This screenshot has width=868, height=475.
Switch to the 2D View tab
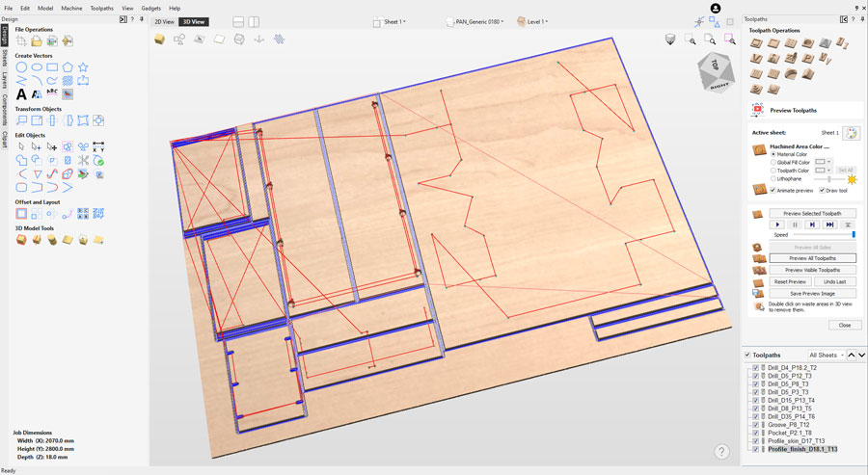pyautogui.click(x=164, y=21)
